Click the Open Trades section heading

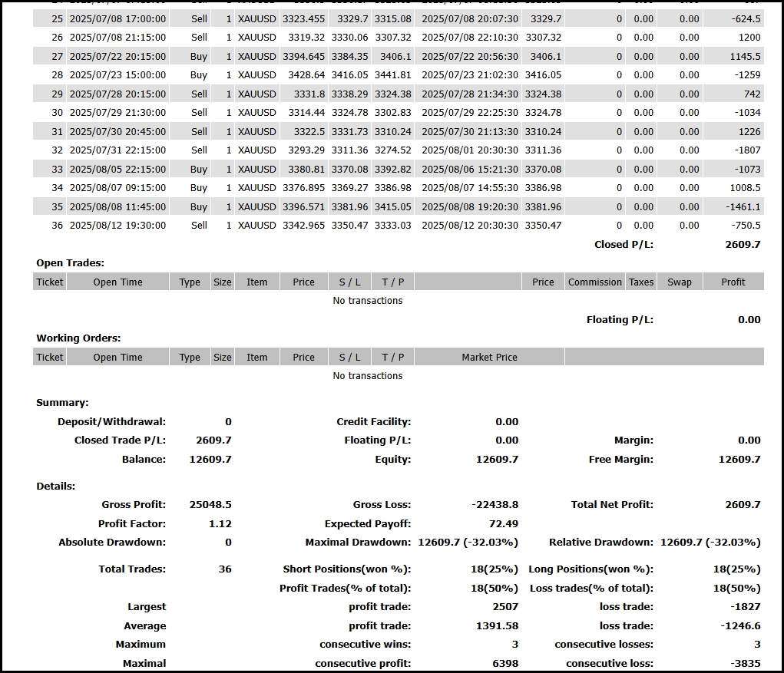71,263
